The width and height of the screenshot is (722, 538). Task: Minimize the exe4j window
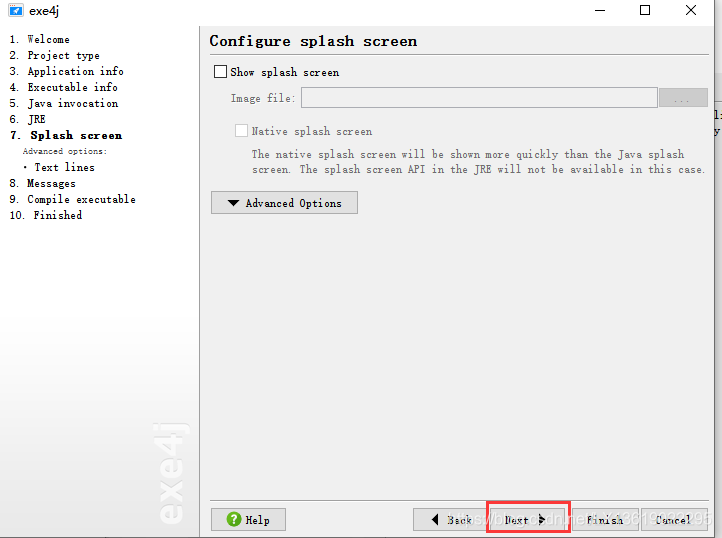tap(600, 10)
